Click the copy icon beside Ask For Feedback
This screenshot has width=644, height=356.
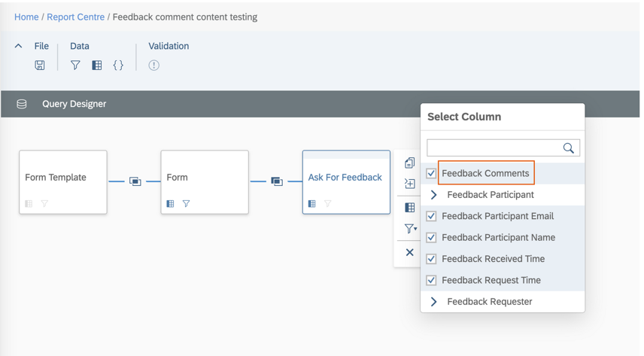coord(409,163)
